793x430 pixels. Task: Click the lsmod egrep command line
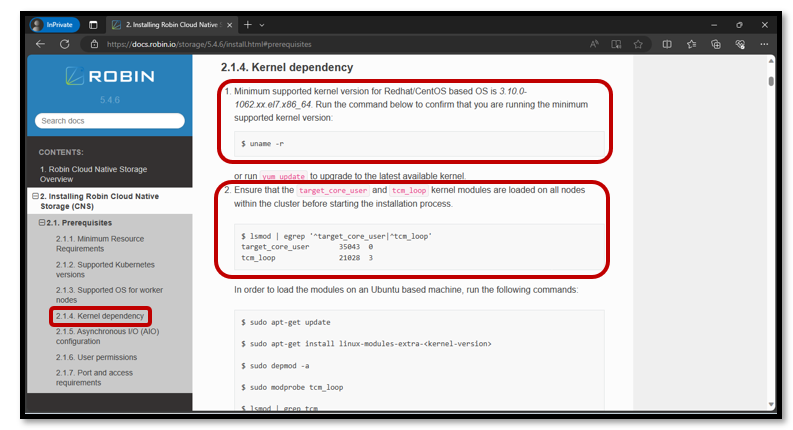pyautogui.click(x=336, y=236)
